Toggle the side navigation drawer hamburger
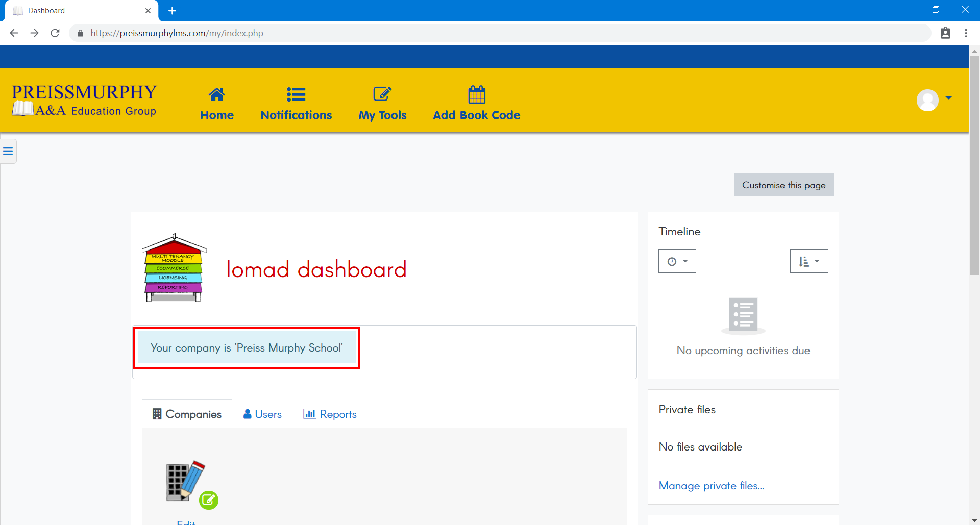This screenshot has width=980, height=525. click(x=8, y=151)
